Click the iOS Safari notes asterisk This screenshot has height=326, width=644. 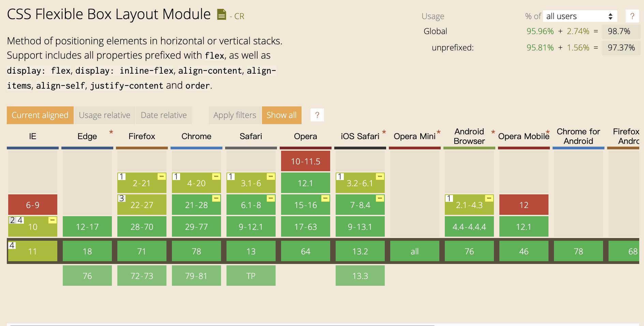pos(384,132)
